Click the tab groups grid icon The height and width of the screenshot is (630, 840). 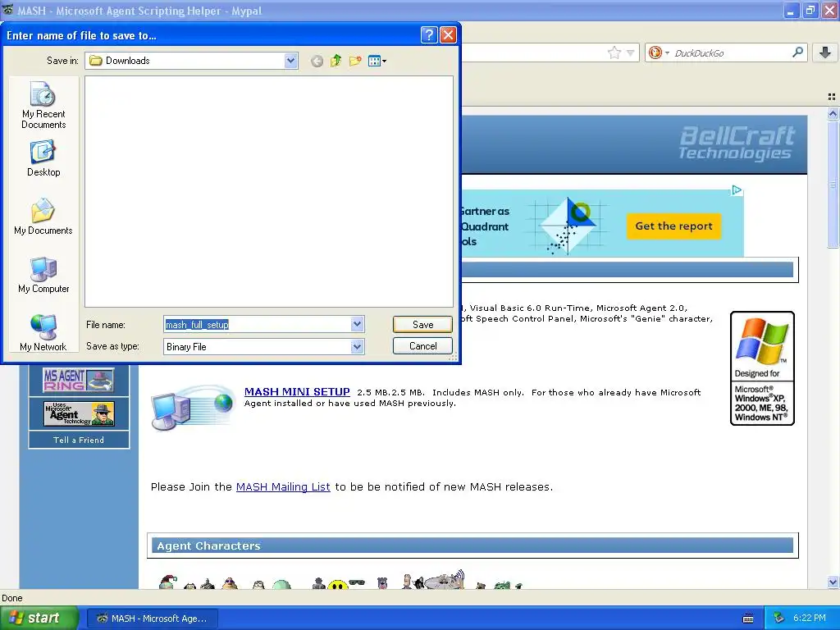pyautogui.click(x=832, y=97)
